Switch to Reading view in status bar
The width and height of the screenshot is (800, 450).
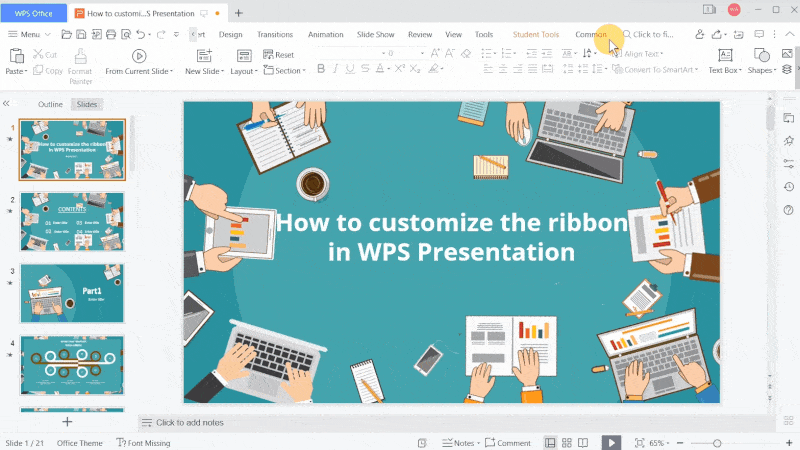click(x=583, y=443)
